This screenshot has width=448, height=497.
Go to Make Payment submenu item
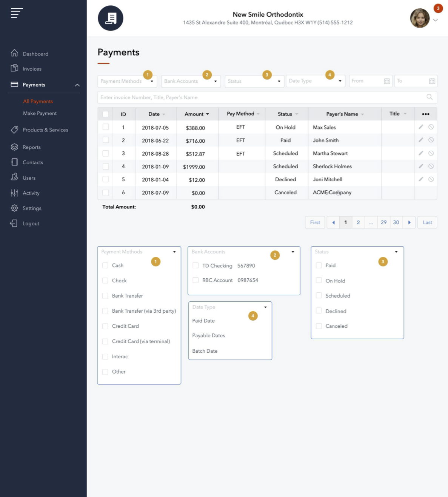(40, 113)
